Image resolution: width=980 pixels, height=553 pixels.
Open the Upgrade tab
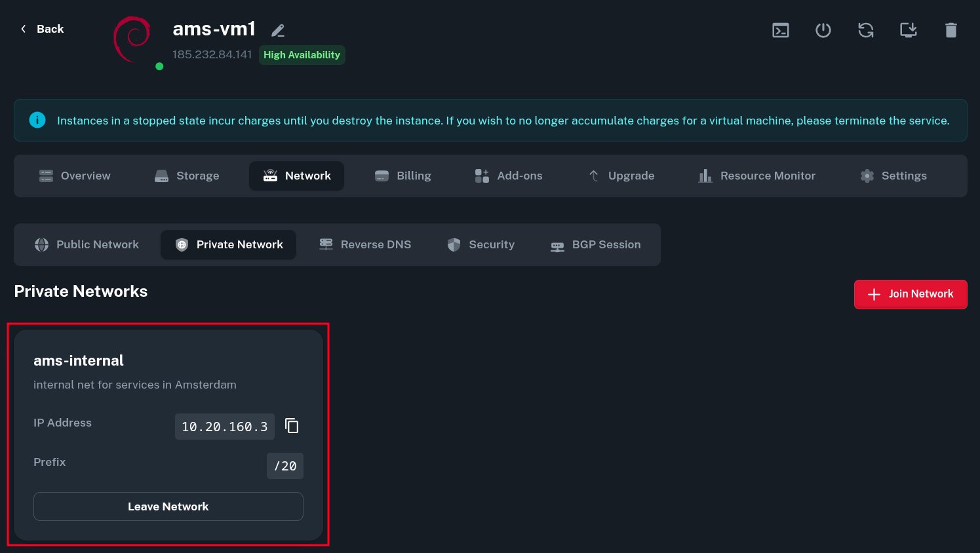[621, 176]
